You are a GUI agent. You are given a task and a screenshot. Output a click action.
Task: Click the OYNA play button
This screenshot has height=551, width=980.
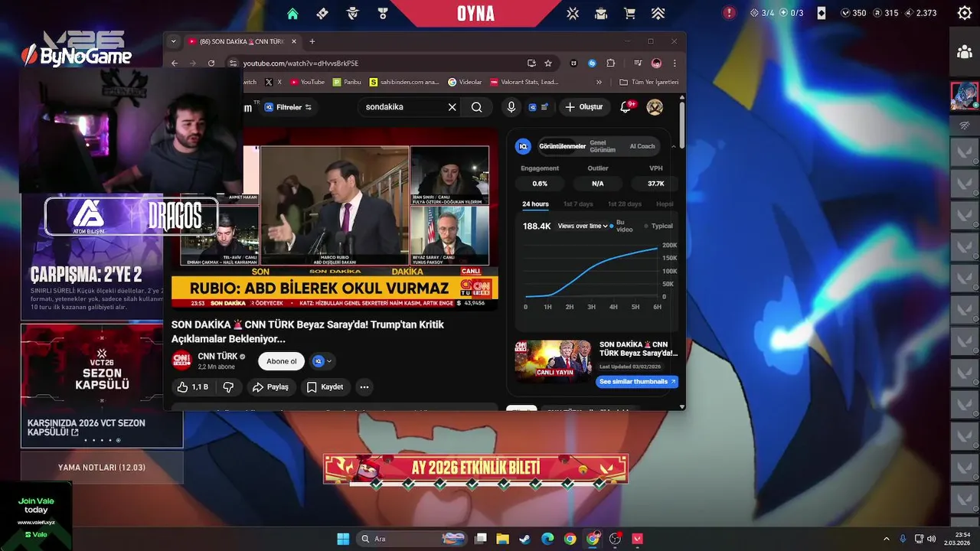point(475,13)
